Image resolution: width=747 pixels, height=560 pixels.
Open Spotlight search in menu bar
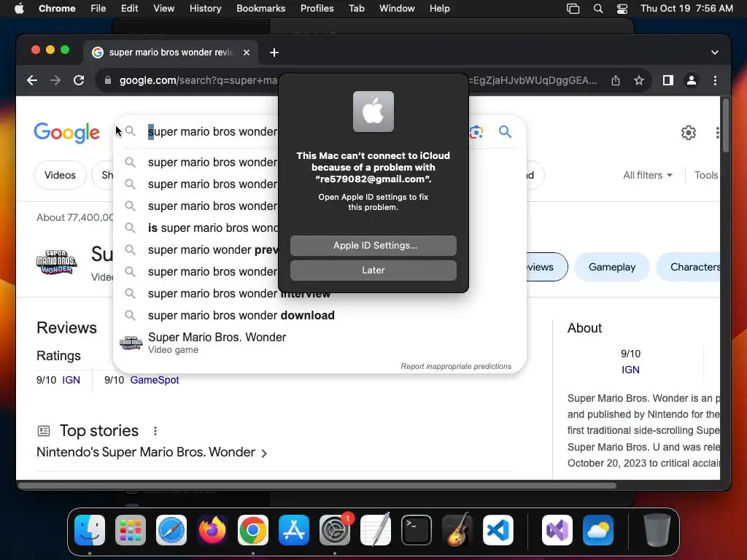click(x=598, y=9)
